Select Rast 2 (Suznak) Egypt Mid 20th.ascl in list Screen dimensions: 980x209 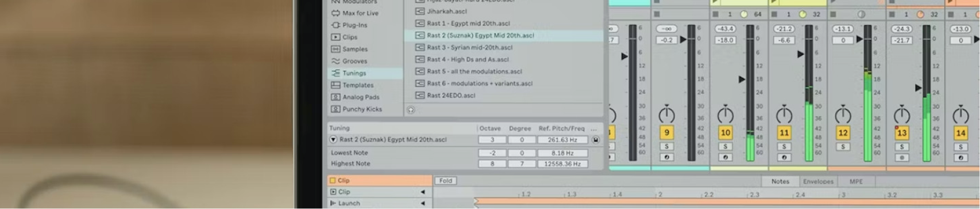(x=504, y=35)
